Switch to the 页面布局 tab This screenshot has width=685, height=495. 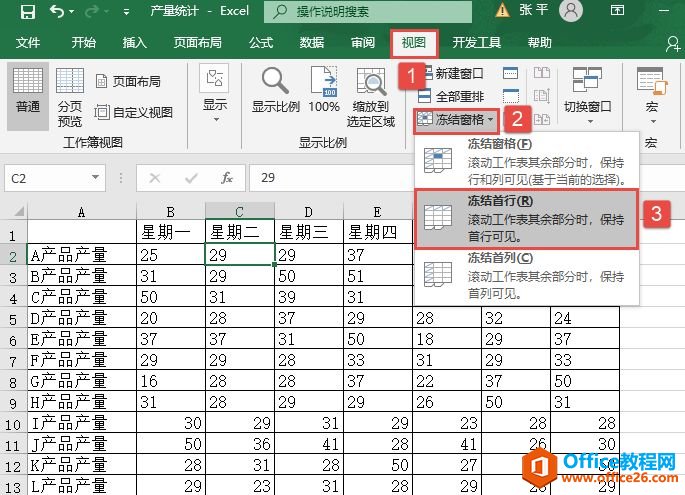[197, 43]
